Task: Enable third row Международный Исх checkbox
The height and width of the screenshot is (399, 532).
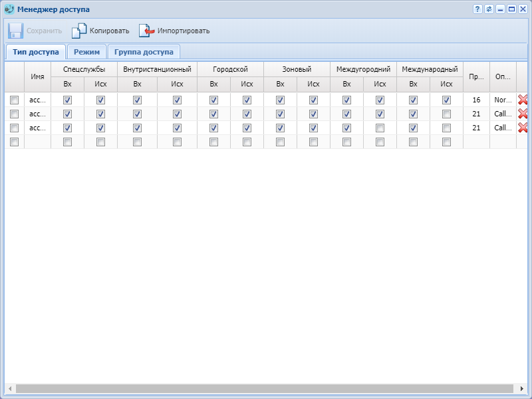Action: coord(446,128)
